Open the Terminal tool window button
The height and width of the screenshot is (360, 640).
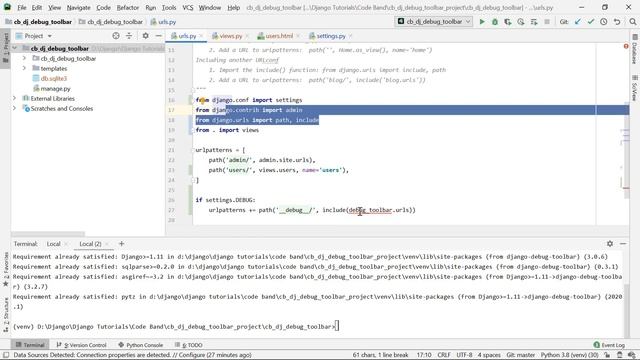(x=30, y=345)
